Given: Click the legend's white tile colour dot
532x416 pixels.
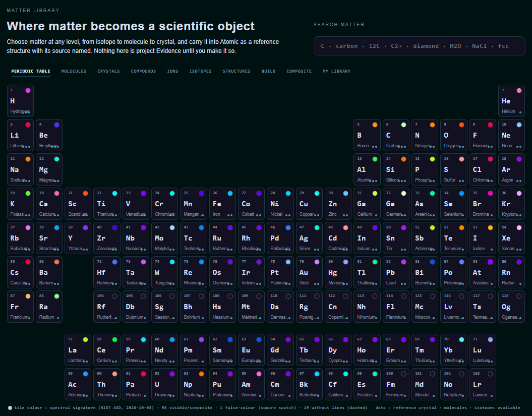Looking at the screenshot, I should (10, 408).
